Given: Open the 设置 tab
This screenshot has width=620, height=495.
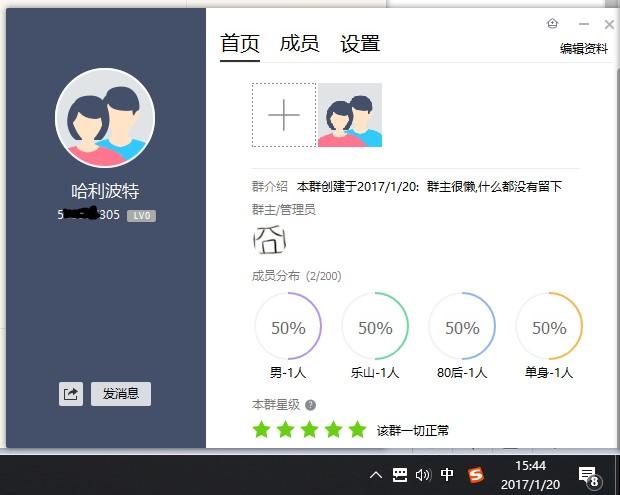Looking at the screenshot, I should pyautogui.click(x=360, y=43).
